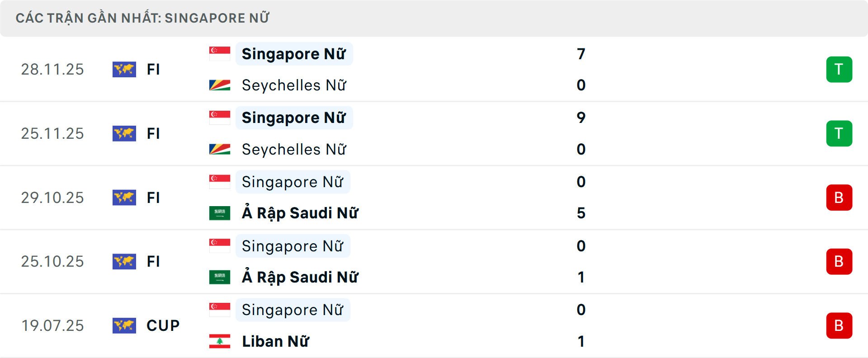868x358 pixels.
Task: Select the green T result badge on 25.11.25
Action: 839,133
